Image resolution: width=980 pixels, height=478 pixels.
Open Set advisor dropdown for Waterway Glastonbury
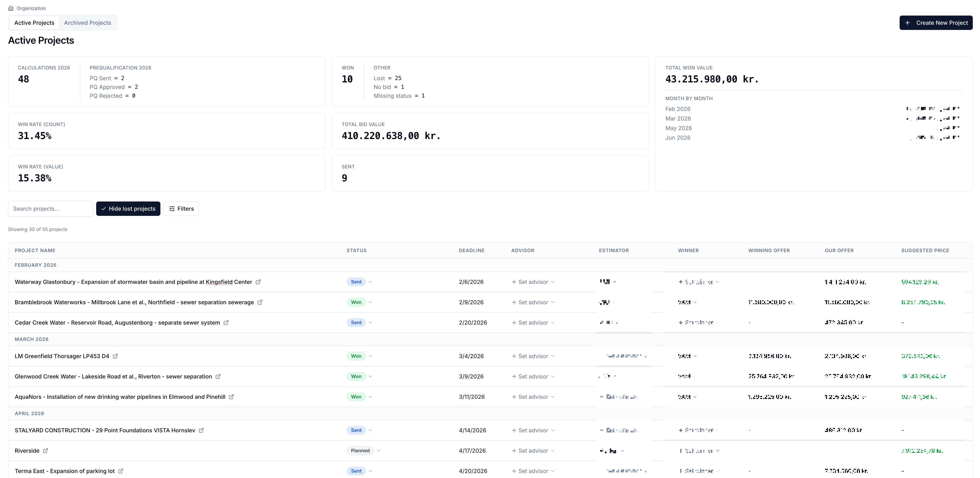tap(533, 282)
